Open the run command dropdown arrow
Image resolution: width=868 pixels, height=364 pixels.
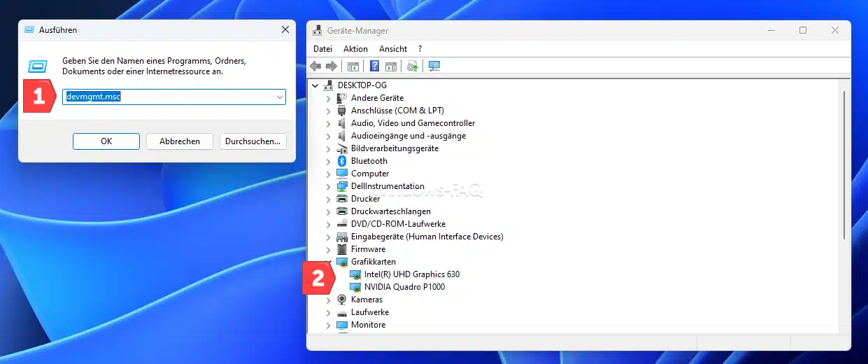pos(279,97)
